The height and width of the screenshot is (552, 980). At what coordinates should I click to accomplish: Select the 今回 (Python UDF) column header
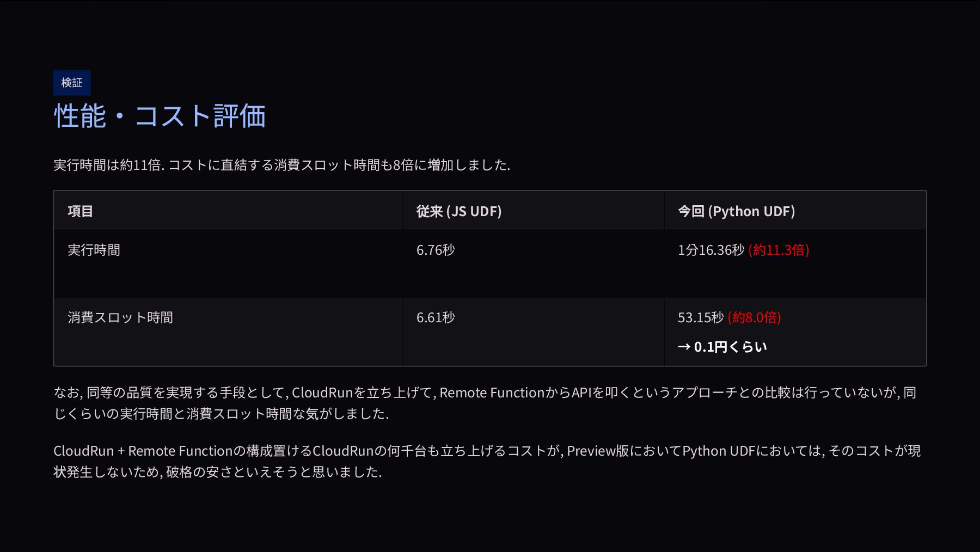(x=736, y=211)
